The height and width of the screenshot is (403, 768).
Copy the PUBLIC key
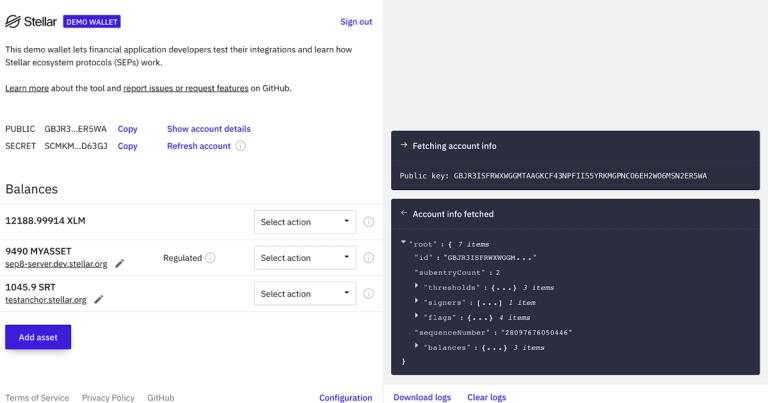127,129
